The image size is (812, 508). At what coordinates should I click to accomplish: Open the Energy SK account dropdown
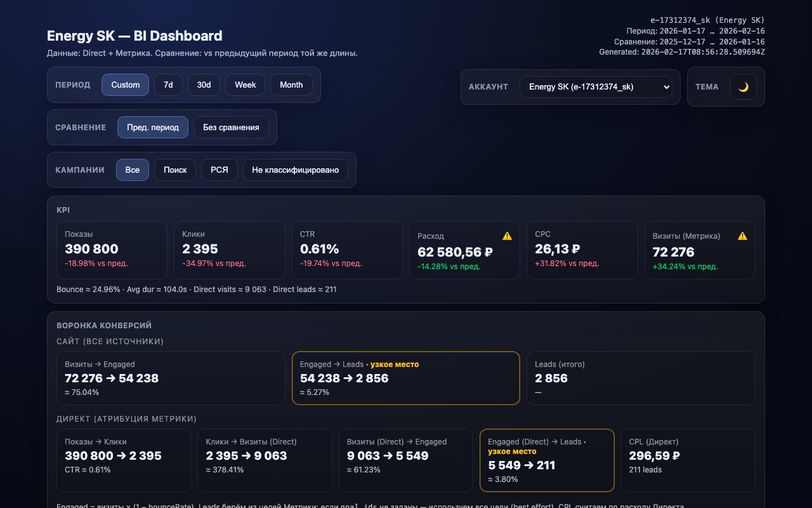(596, 87)
